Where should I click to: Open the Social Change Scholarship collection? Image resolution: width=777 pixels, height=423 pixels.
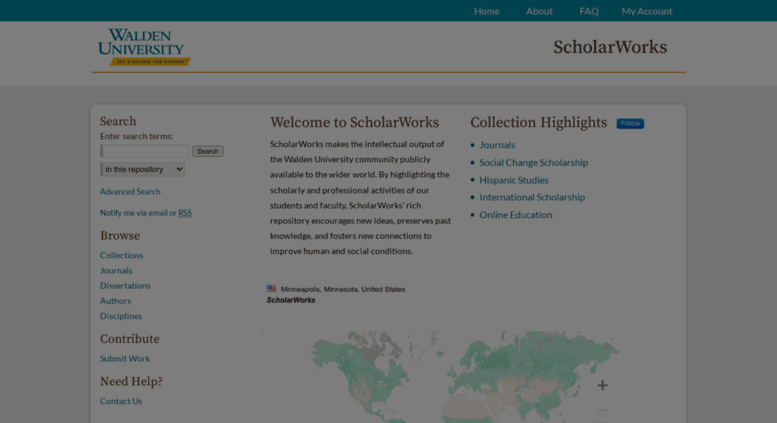533,162
